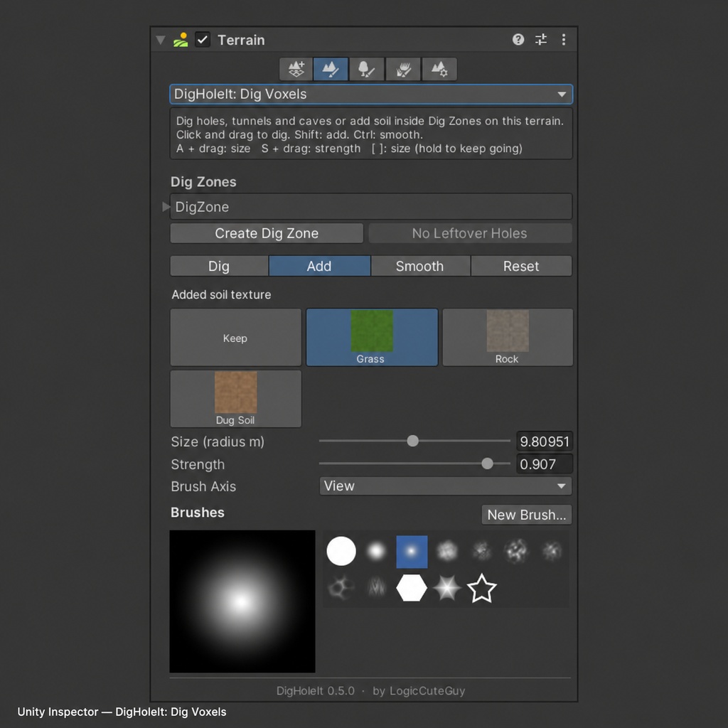Switch to Add mode
This screenshot has width=728, height=728.
319,266
